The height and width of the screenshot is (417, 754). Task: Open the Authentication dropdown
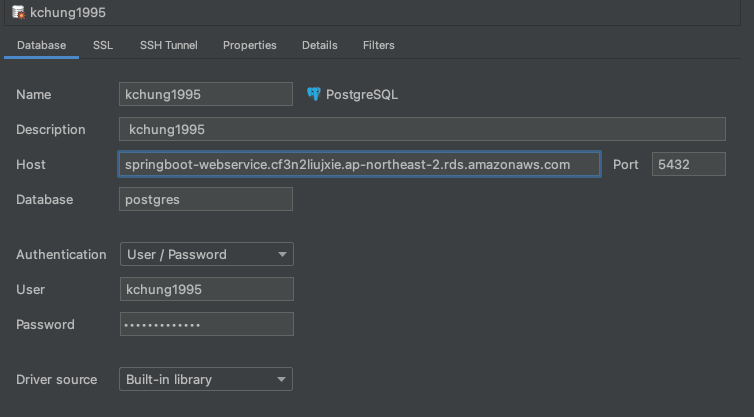tap(207, 254)
